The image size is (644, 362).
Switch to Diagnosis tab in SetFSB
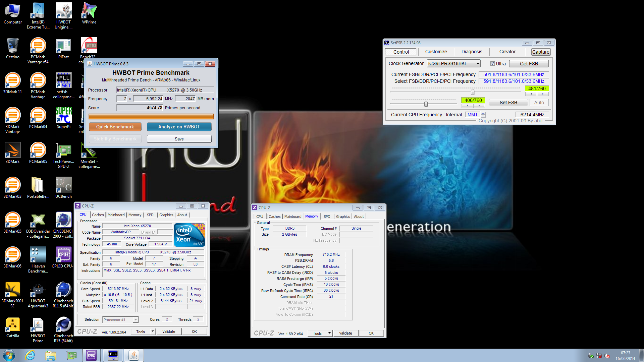click(472, 52)
